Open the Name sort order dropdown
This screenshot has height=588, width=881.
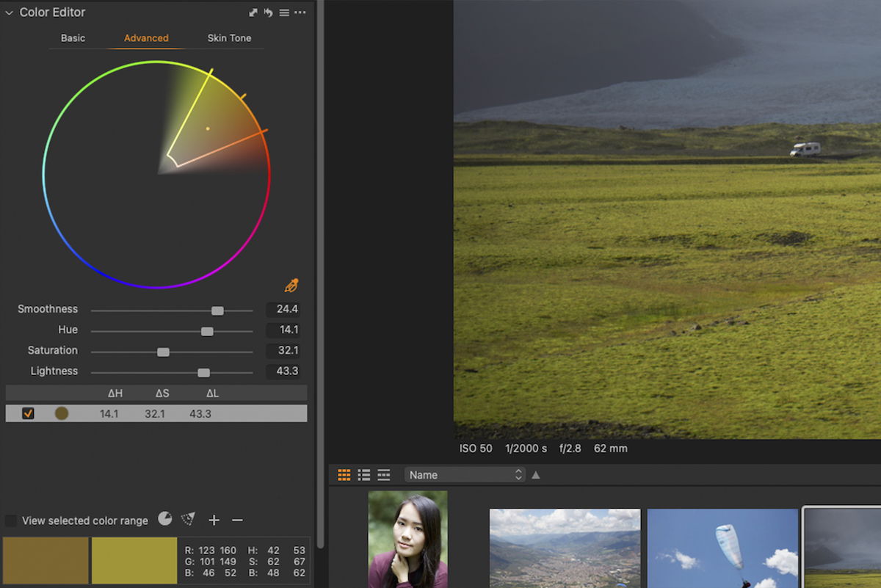(x=465, y=474)
